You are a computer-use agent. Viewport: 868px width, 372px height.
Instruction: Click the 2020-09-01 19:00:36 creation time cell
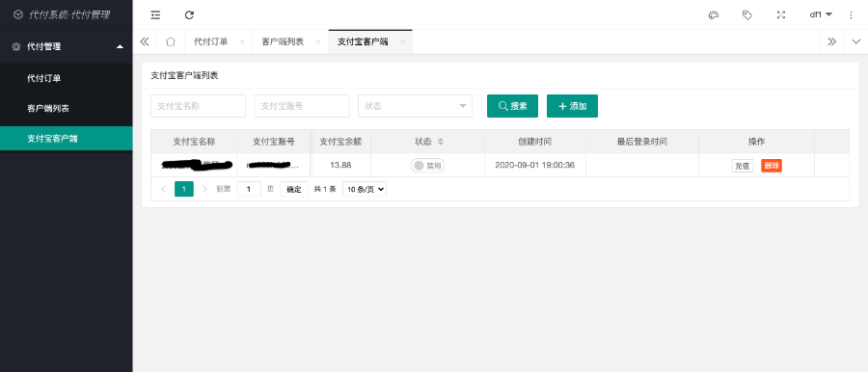tap(534, 165)
